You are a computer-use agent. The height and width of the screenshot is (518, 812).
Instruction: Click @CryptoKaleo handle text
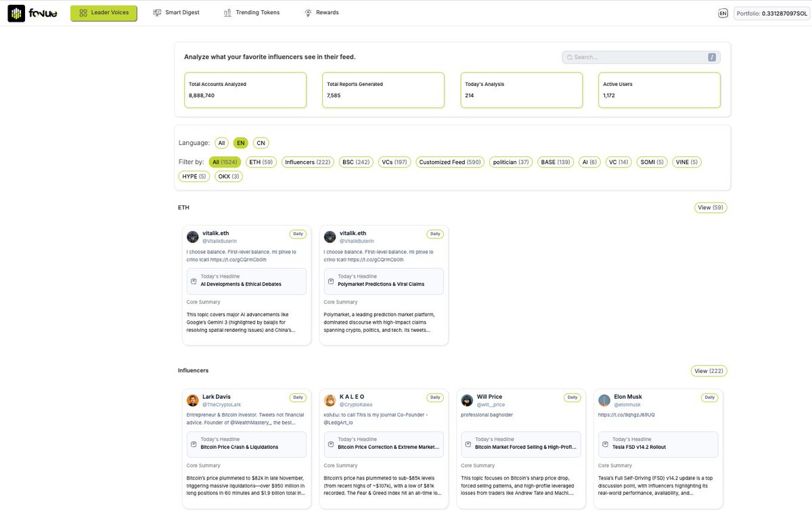pyautogui.click(x=356, y=404)
